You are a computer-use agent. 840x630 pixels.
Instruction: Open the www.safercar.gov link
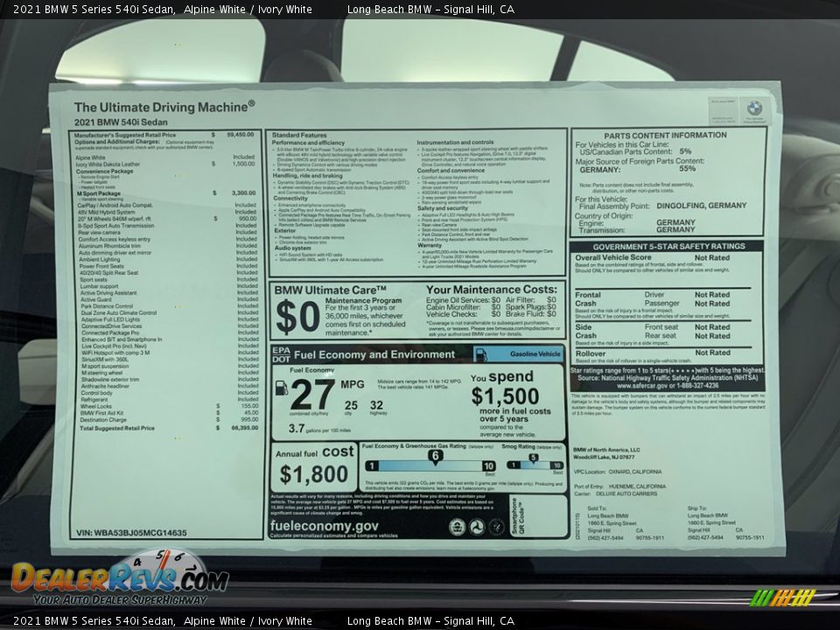641,385
